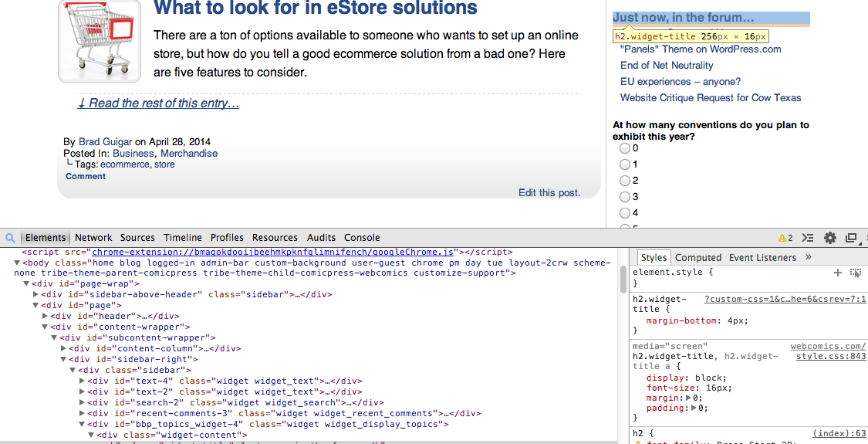868x444 pixels.
Task: Click the yellow warnings count icon
Action: [x=785, y=238]
